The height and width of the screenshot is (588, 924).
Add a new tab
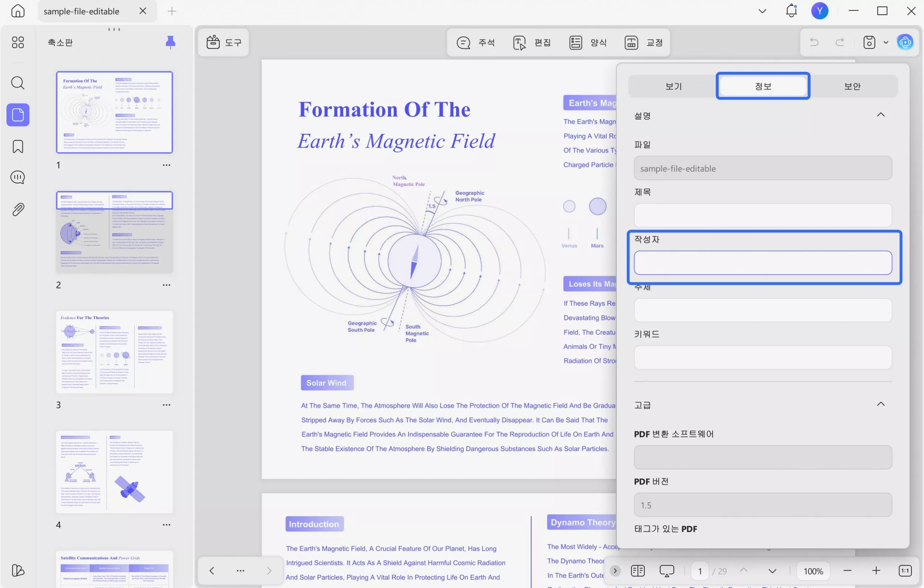click(172, 11)
